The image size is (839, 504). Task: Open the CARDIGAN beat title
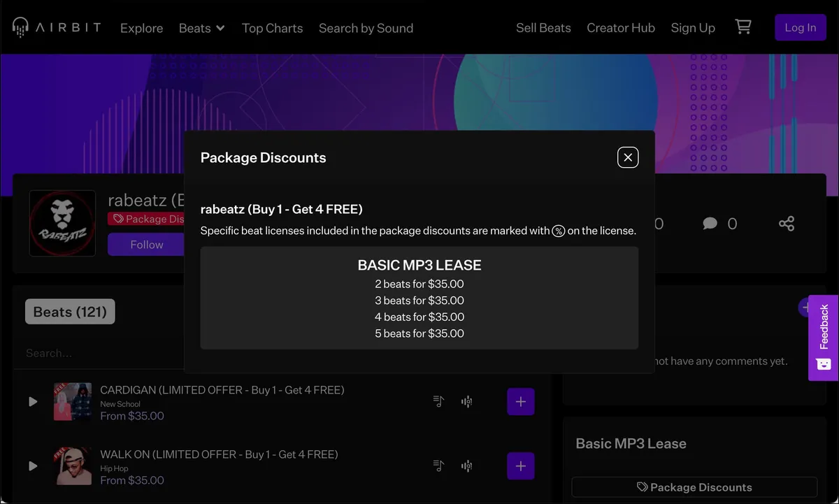tap(222, 389)
